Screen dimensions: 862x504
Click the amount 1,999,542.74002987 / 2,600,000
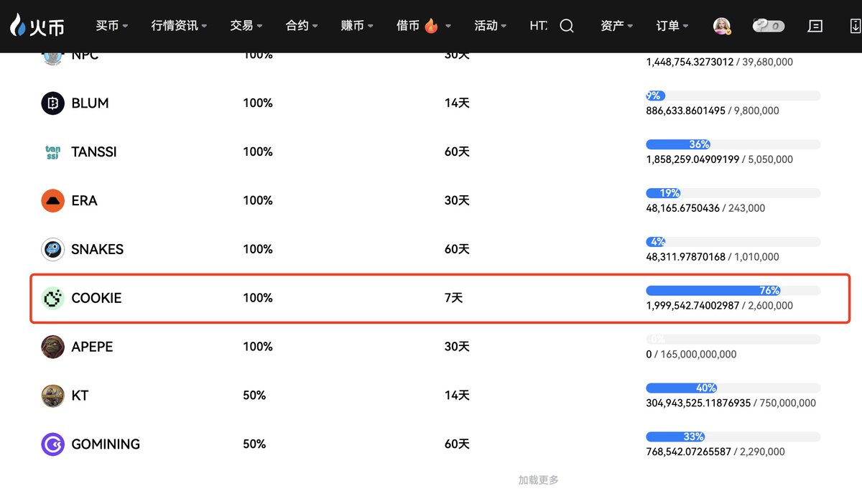[x=720, y=306]
